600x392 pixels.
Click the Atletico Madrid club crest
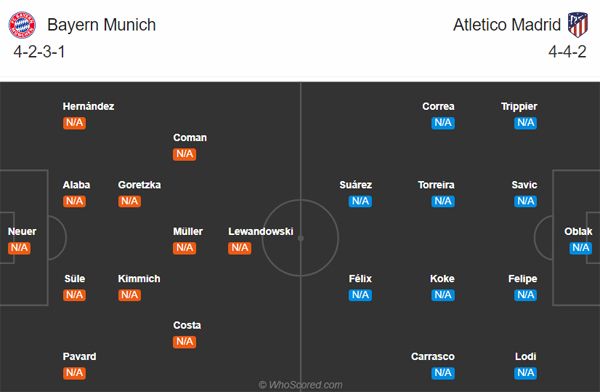click(577, 24)
